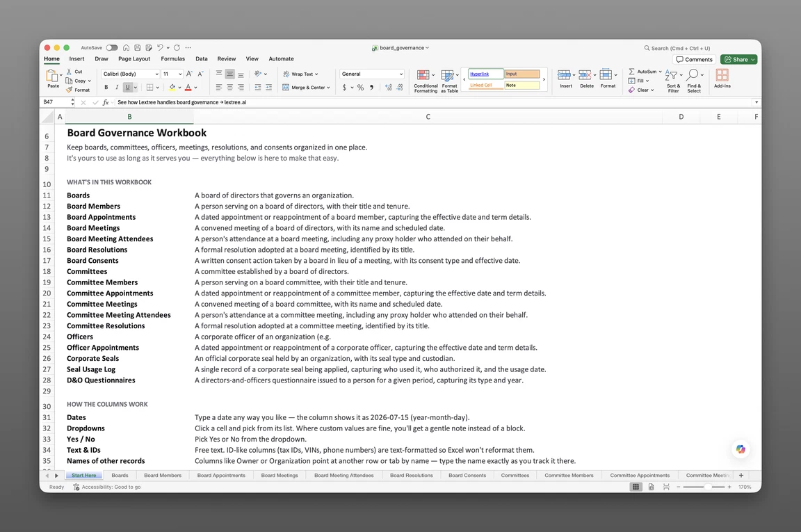This screenshot has width=801, height=532.
Task: Click the Align Right text icon
Action: 241,88
